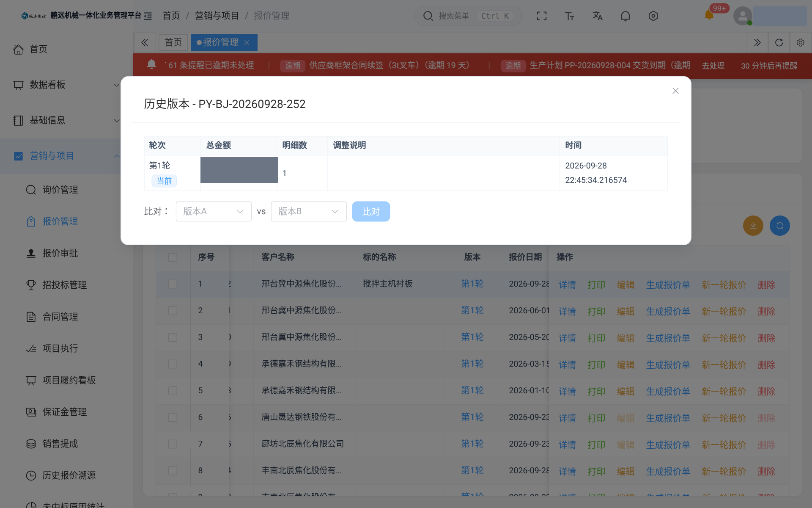This screenshot has width=812, height=508.
Task: Open language translation icon
Action: pyautogui.click(x=597, y=16)
